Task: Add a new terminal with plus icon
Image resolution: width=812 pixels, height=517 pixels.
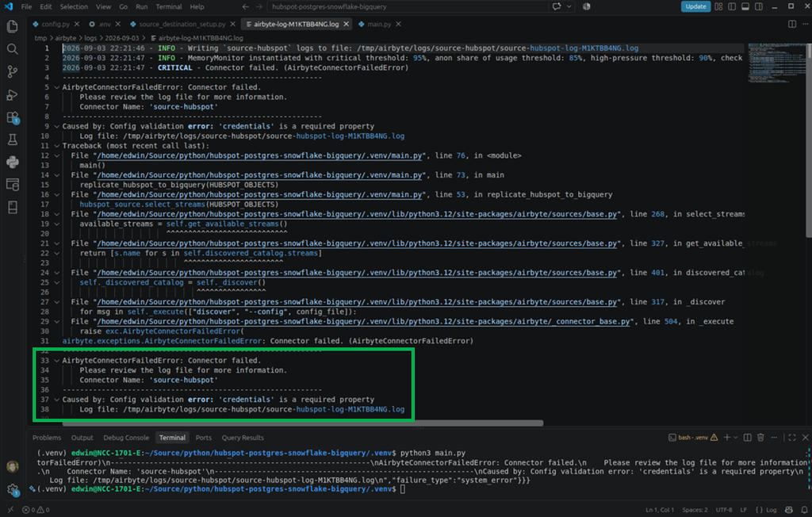Action: (x=726, y=437)
